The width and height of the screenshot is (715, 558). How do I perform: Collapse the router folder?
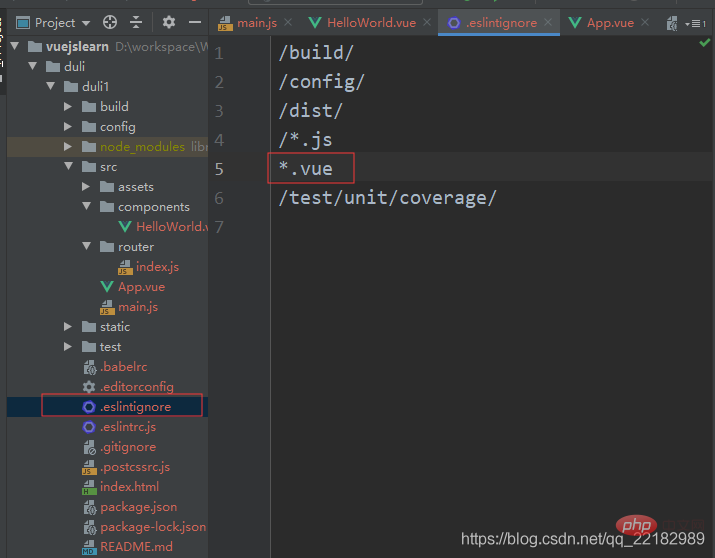(86, 247)
